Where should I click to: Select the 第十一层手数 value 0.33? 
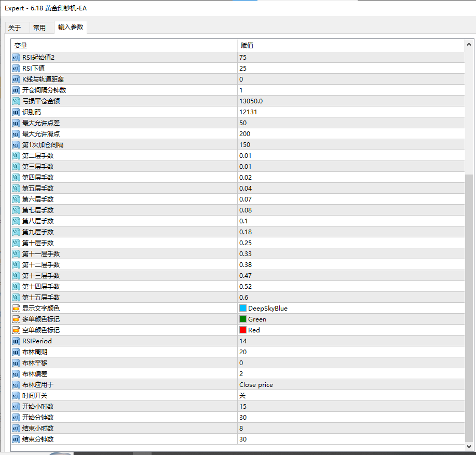coord(246,254)
